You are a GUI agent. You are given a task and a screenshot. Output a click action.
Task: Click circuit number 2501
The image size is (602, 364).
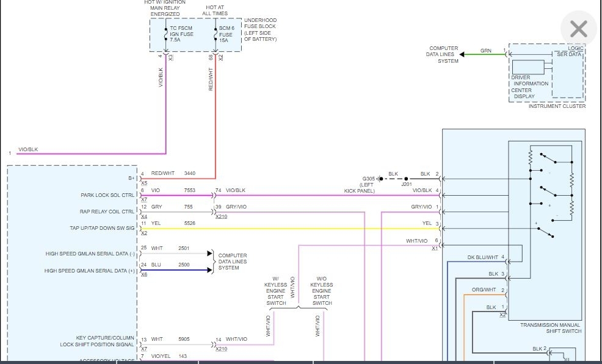pos(184,249)
